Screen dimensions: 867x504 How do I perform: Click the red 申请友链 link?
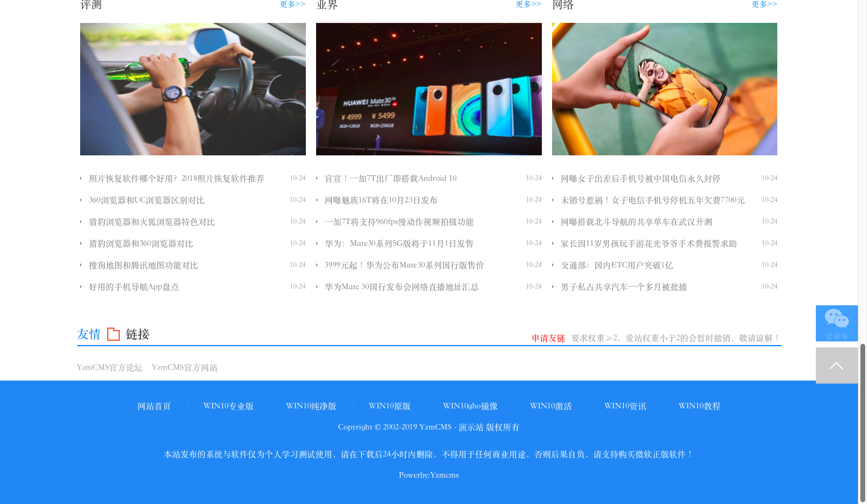[x=548, y=338]
